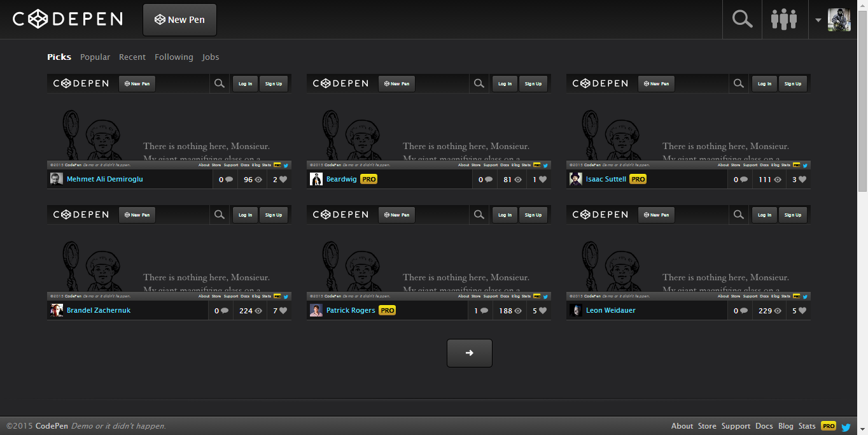Open Mehmet Ali Demiroglu's pen preview

[x=169, y=121]
